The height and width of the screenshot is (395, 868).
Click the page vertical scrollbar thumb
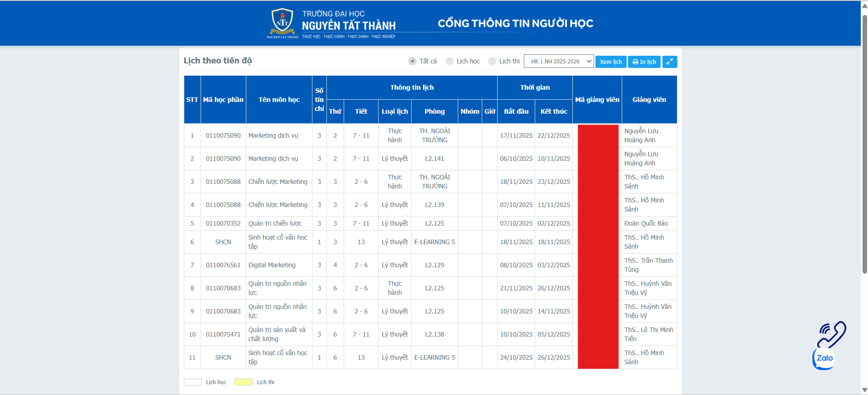(864, 145)
